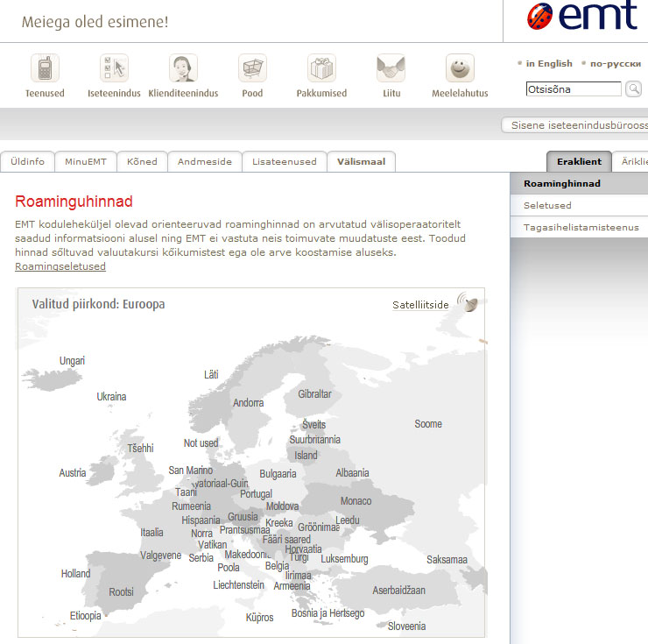Select Tšehhi on the map
Viewport: 648px width, 644px height.
[x=140, y=449]
